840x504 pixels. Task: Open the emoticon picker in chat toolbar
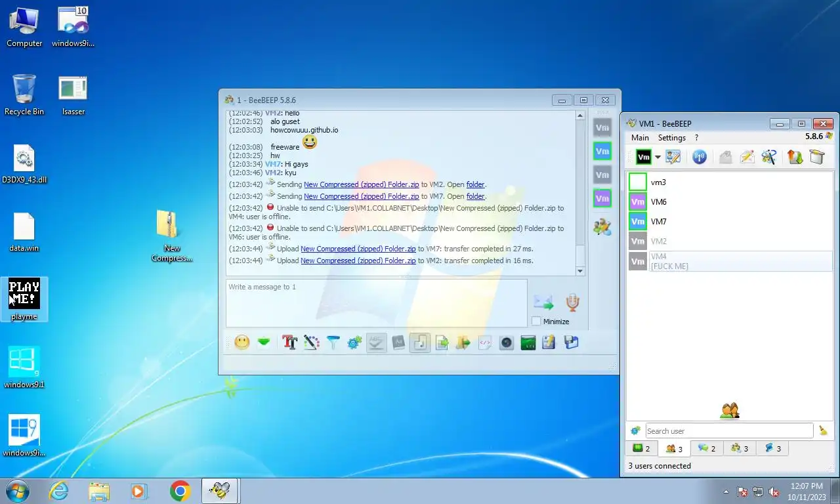click(242, 343)
